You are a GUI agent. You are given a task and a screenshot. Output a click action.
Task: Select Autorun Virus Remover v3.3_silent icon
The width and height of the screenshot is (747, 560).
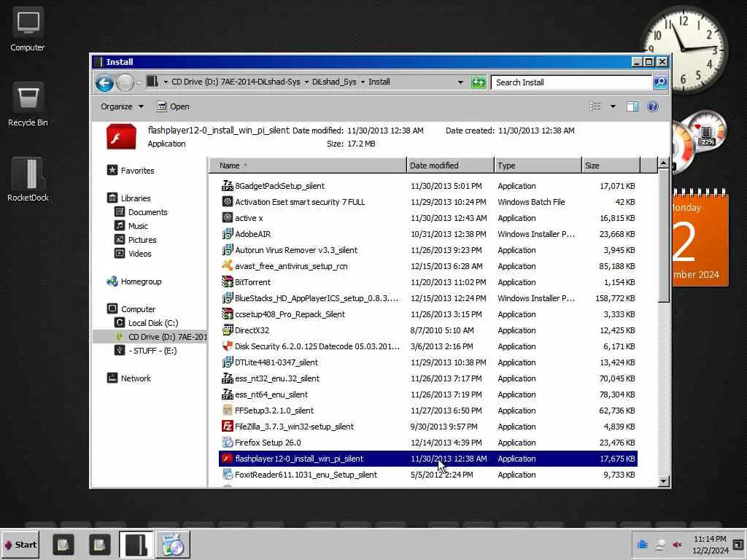point(228,250)
